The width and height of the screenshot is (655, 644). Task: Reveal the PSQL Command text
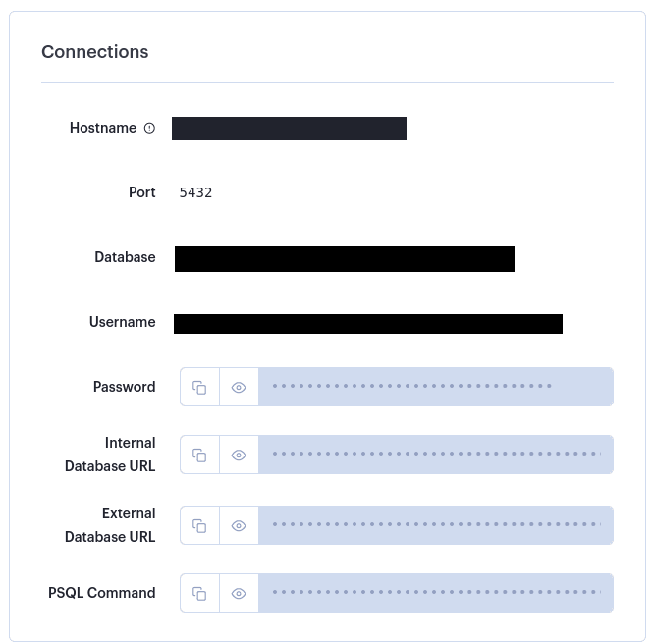click(x=239, y=593)
